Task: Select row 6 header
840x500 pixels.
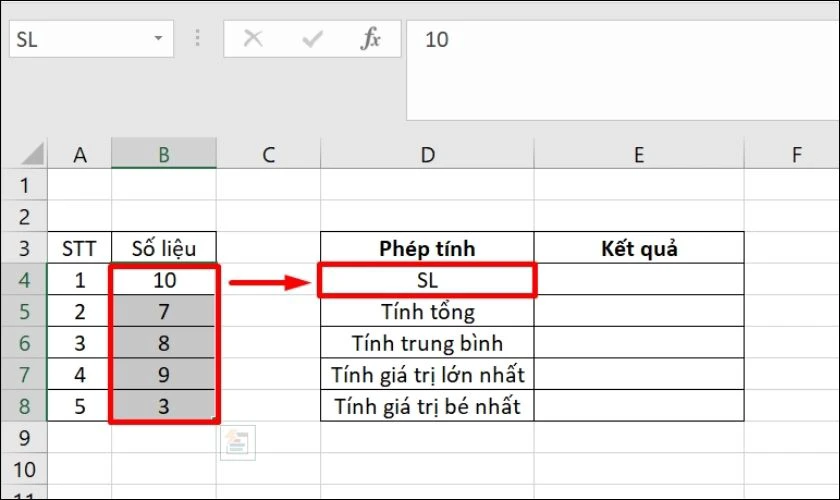Action: tap(24, 343)
